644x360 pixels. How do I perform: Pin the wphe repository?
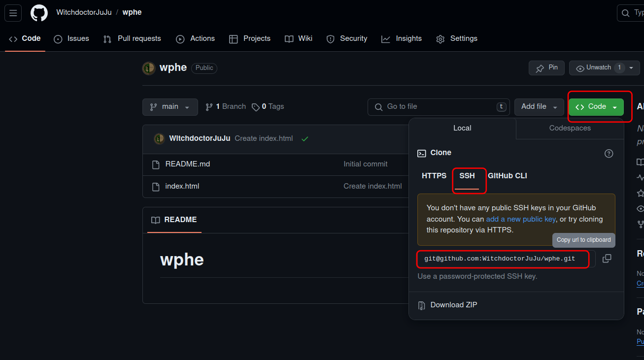point(546,67)
